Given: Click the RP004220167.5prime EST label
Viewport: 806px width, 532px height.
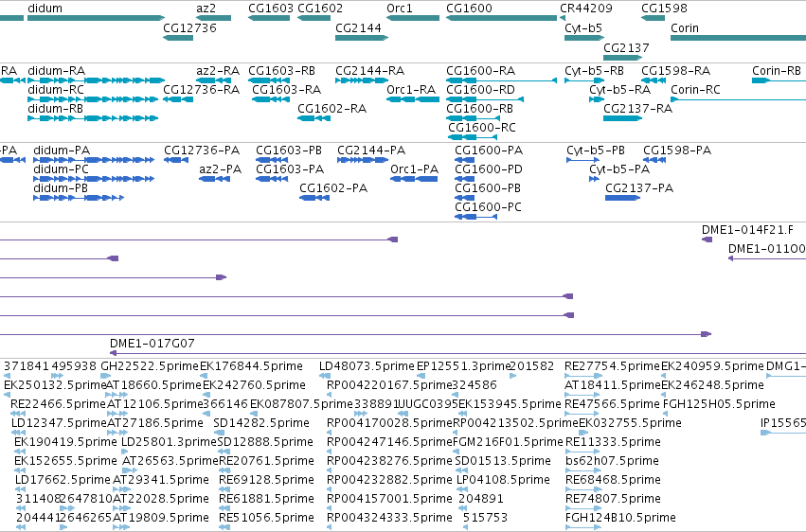Looking at the screenshot, I should coord(389,385).
